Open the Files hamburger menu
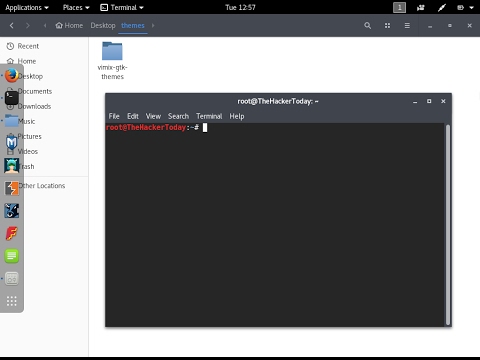 coord(407,26)
